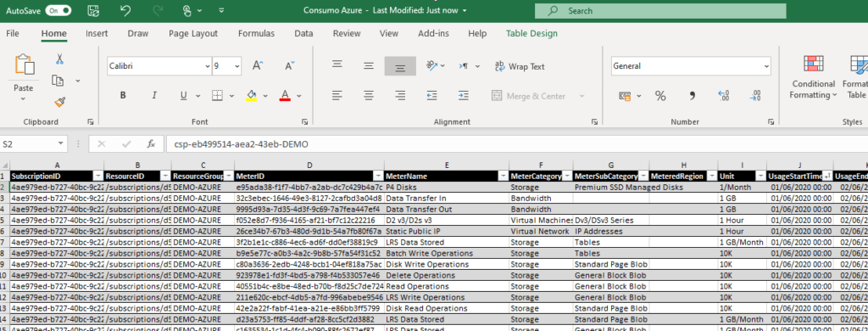The image size is (868, 331).
Task: Click Decrease Decimal icon
Action: [755, 96]
